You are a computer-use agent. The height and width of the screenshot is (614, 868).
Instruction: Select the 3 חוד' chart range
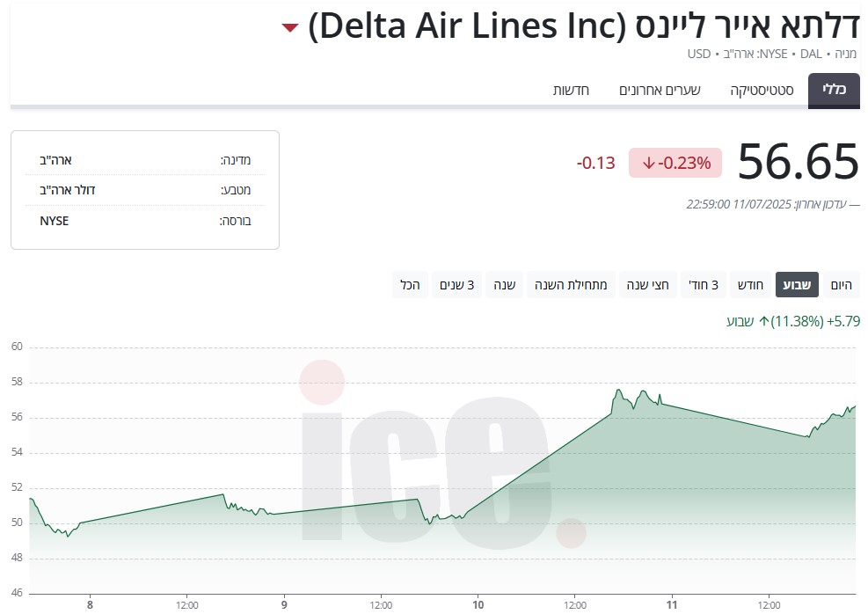703,285
